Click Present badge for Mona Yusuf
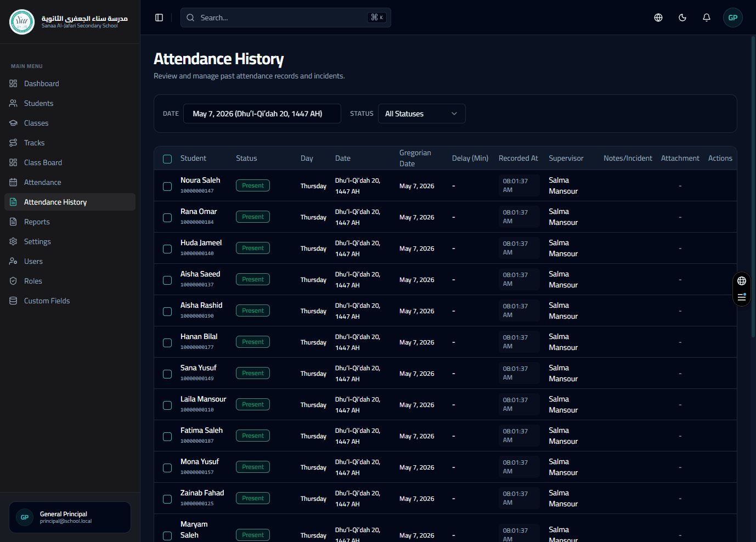Image resolution: width=756 pixels, height=542 pixels. 253,467
